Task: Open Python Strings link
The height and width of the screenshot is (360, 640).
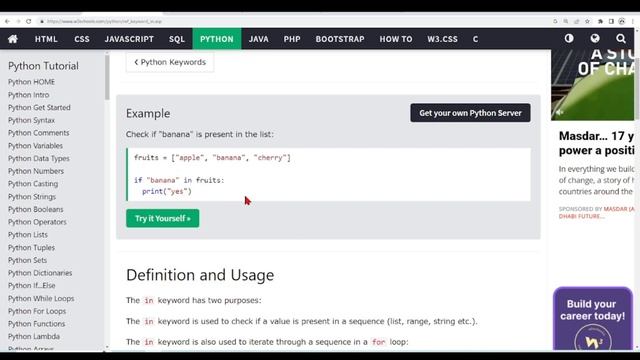Action: pos(32,196)
